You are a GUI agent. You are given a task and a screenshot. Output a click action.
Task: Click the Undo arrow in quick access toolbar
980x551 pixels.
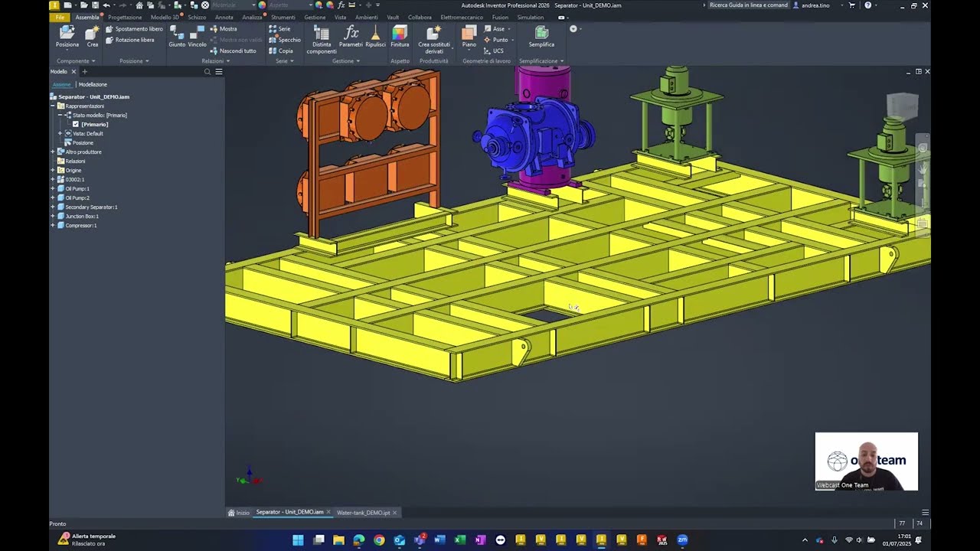(106, 5)
